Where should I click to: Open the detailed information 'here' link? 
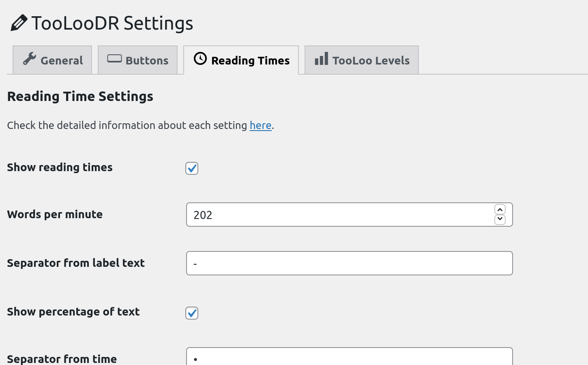tap(260, 125)
